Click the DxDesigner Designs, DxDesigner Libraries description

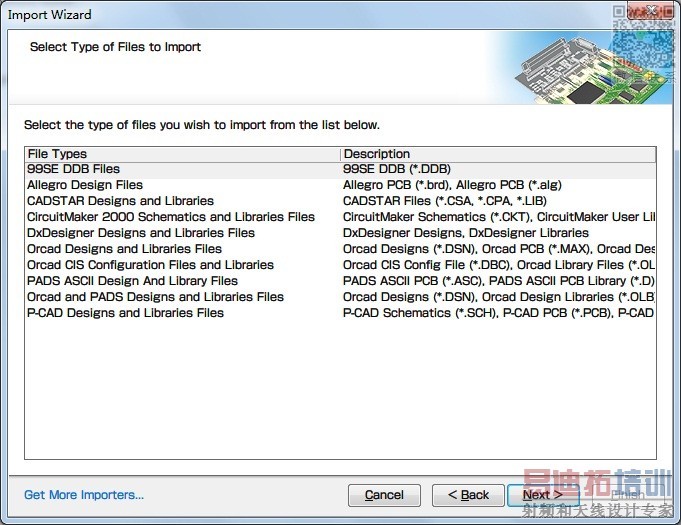click(466, 233)
